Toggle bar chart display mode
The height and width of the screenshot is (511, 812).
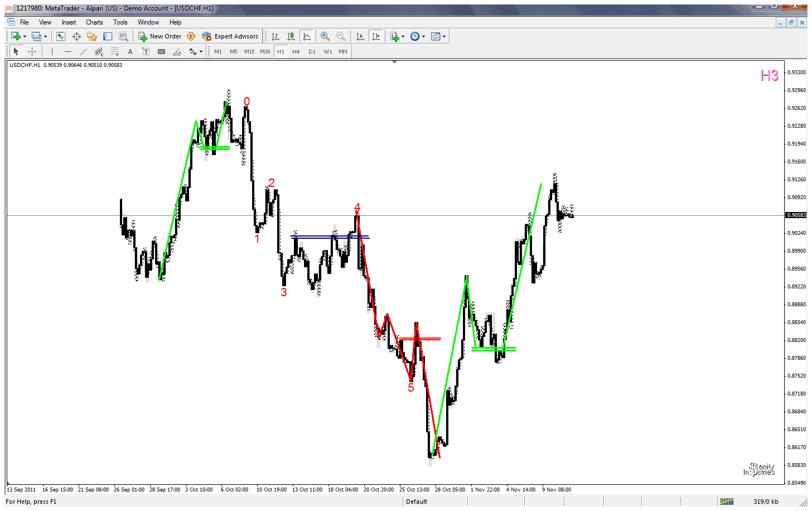[275, 36]
